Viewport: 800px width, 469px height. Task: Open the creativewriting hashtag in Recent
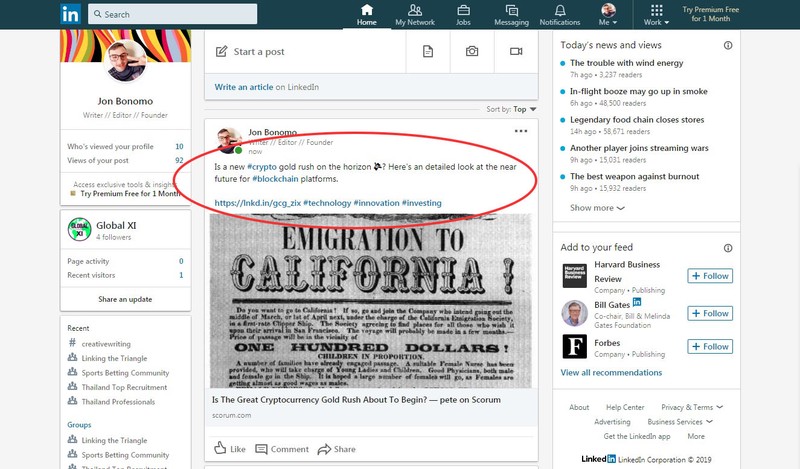[106, 344]
